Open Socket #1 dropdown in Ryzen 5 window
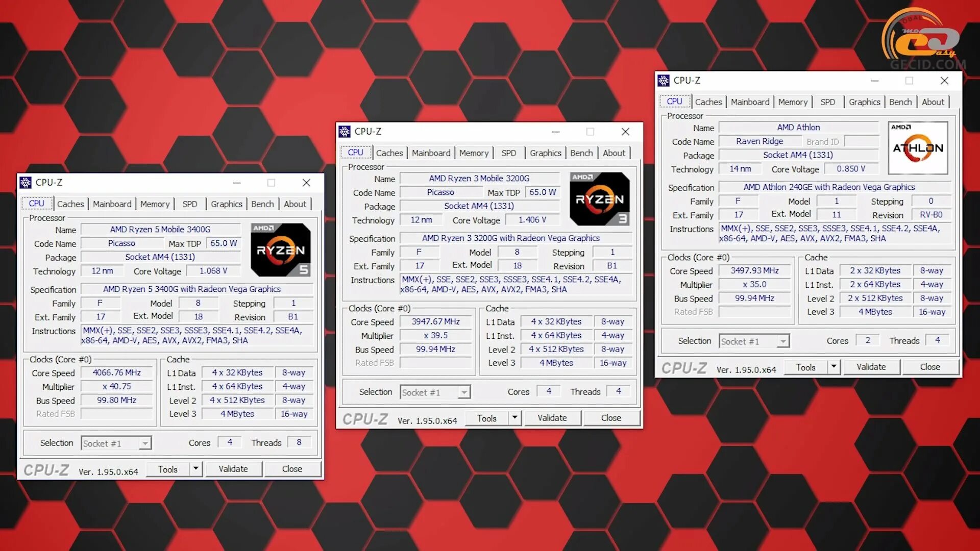980x551 pixels. coord(116,443)
